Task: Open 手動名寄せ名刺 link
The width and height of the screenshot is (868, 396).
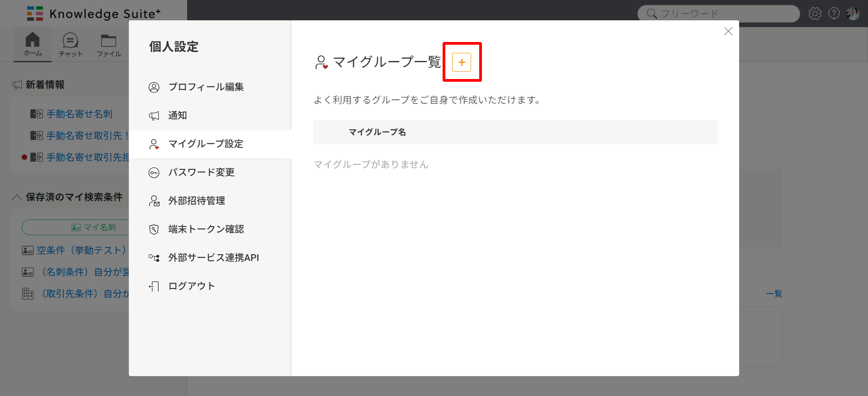Action: (79, 114)
